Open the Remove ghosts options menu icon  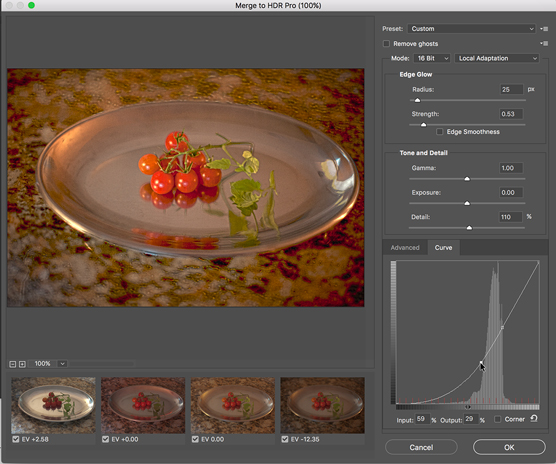click(544, 44)
